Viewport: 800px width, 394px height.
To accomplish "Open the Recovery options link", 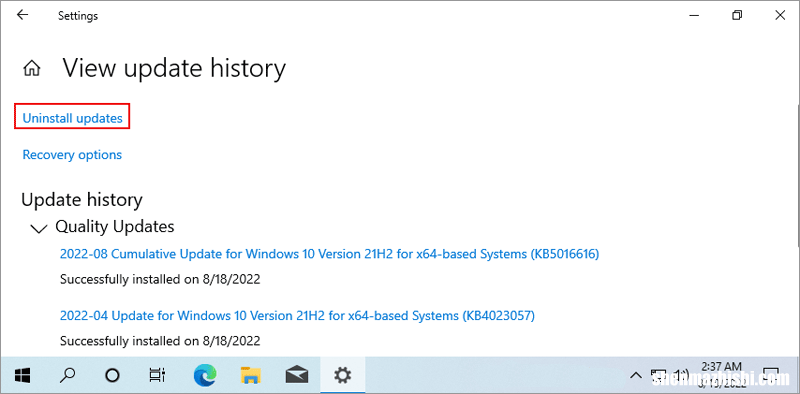I will pyautogui.click(x=72, y=155).
